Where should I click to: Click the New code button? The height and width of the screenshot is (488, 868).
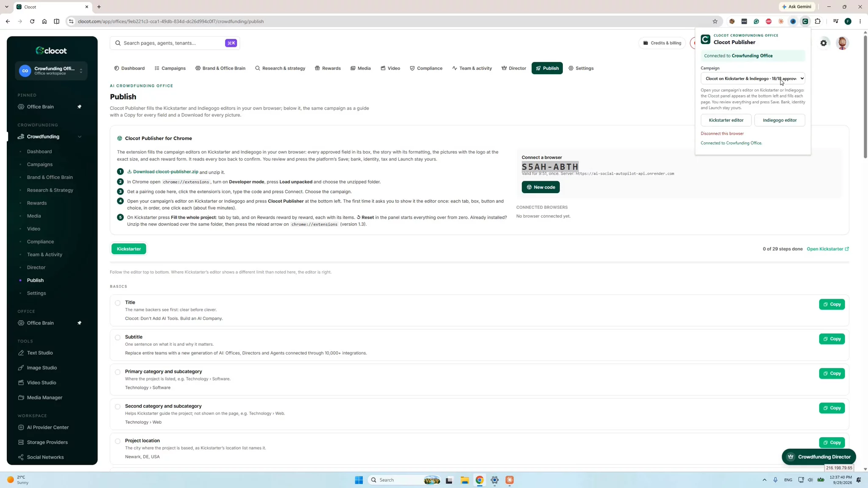coord(540,187)
